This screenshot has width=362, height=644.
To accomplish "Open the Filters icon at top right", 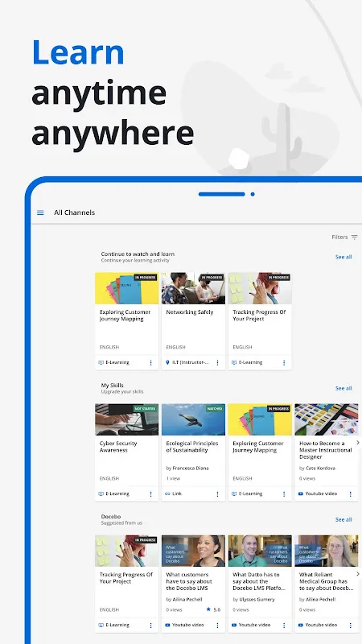I will click(354, 237).
